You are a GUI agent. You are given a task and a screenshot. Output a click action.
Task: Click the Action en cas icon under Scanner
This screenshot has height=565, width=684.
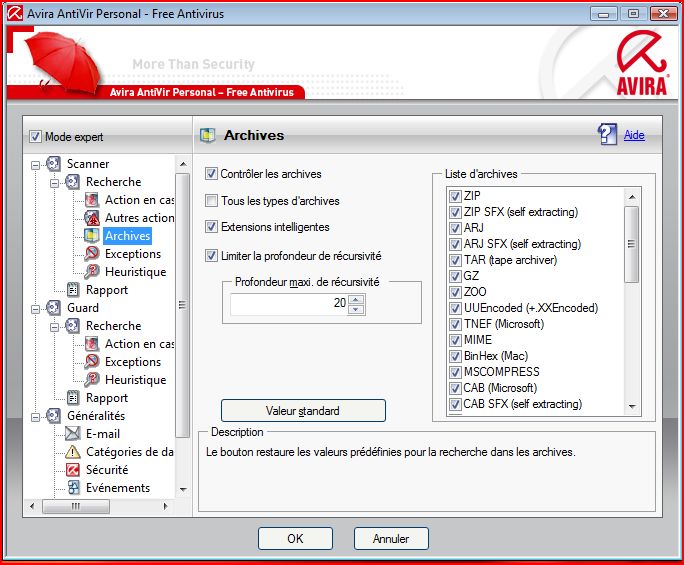tap(92, 200)
